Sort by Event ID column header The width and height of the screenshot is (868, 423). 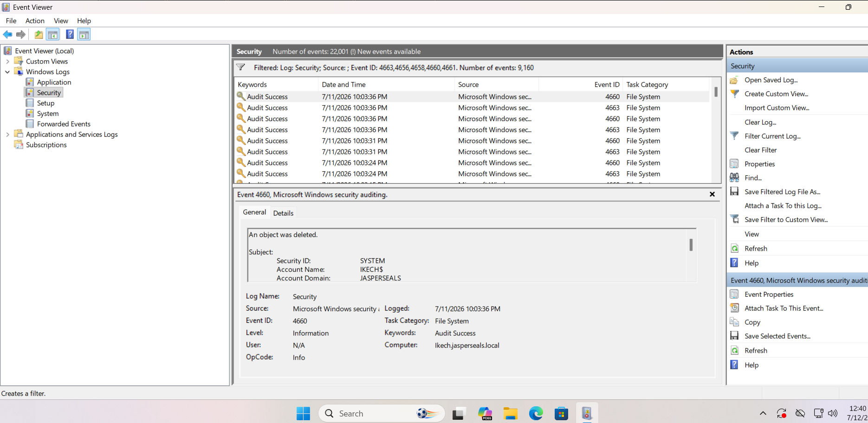[581, 84]
